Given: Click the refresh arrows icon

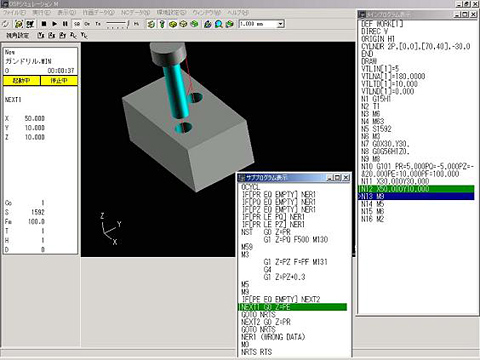Looking at the screenshot, I should (x=6, y=24).
